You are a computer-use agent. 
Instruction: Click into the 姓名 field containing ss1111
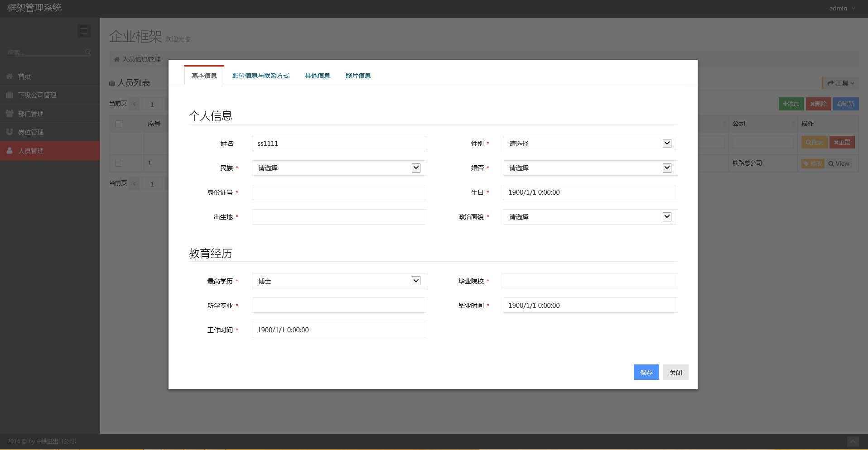click(338, 144)
